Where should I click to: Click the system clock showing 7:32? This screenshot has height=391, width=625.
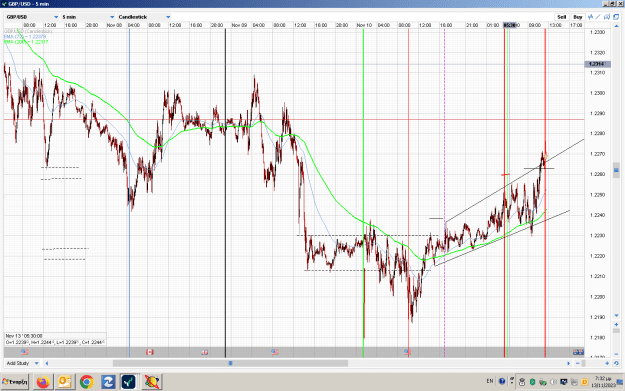click(602, 381)
